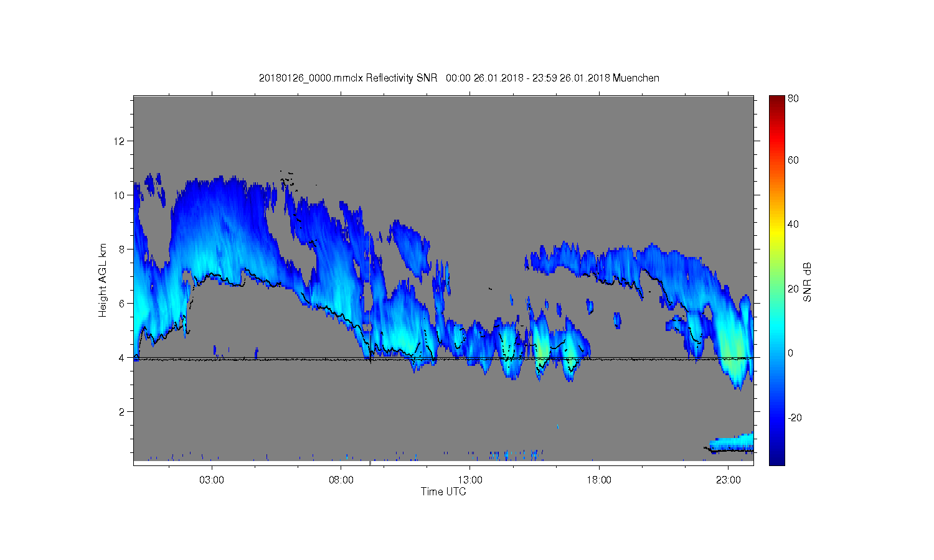Image resolution: width=934 pixels, height=560 pixels.
Task: Click the colorbar value 0
Action: coord(791,353)
